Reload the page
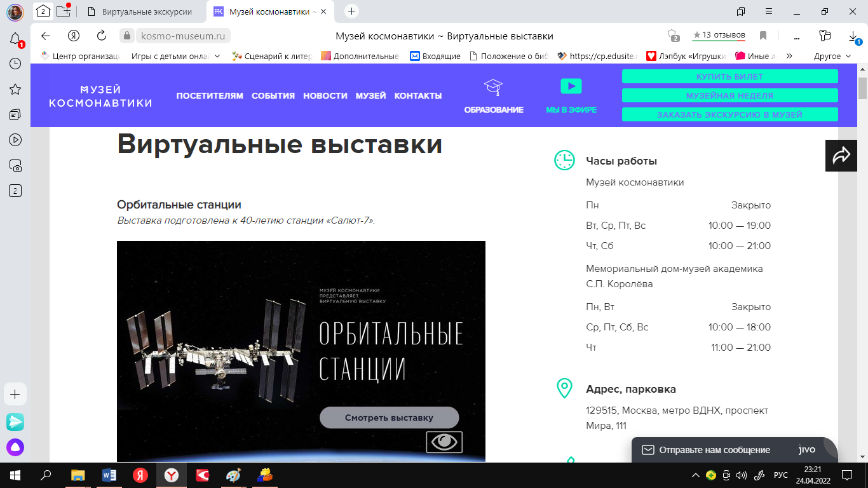The height and width of the screenshot is (488, 868). click(x=101, y=36)
